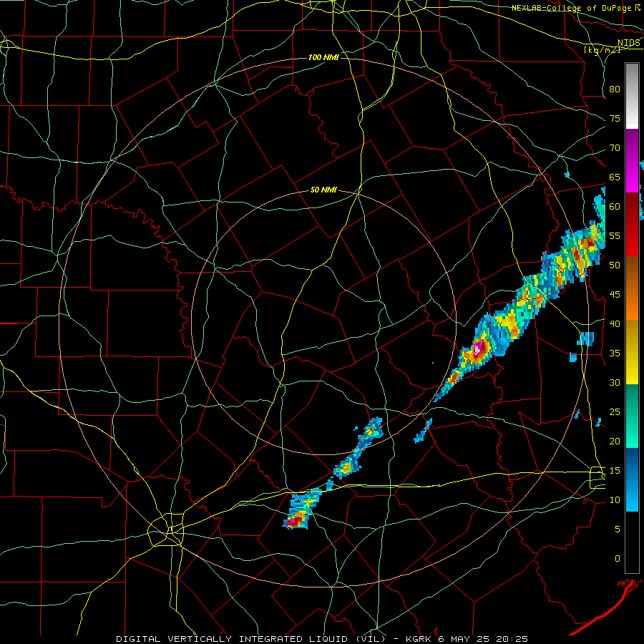This screenshot has height=644, width=644.
Task: Click the 100 NMI range ring label
Action: pyautogui.click(x=323, y=57)
